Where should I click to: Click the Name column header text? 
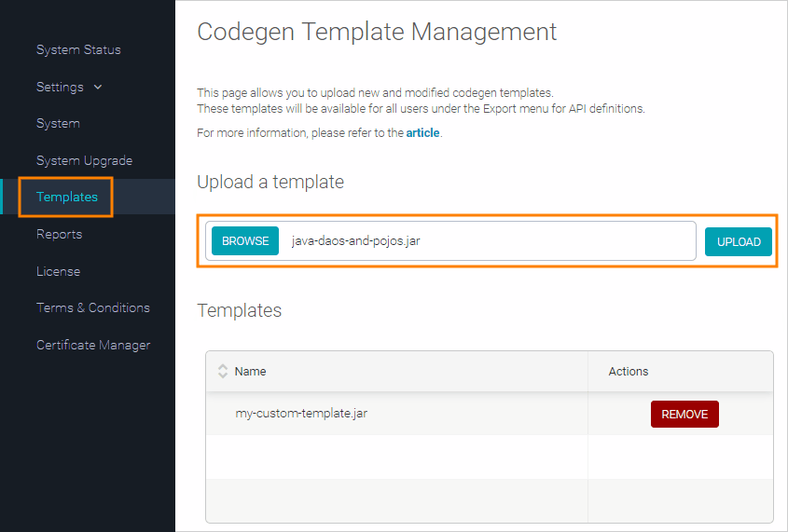(251, 371)
